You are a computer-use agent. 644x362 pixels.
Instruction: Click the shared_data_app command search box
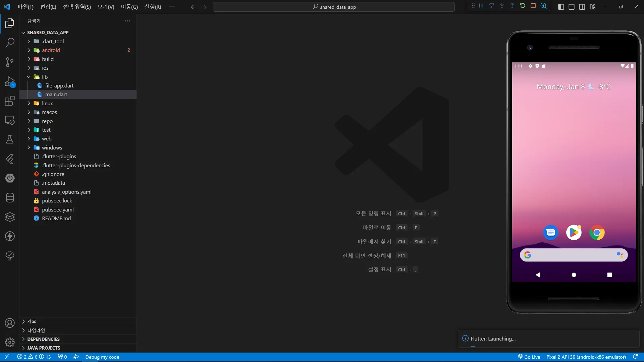click(x=334, y=7)
